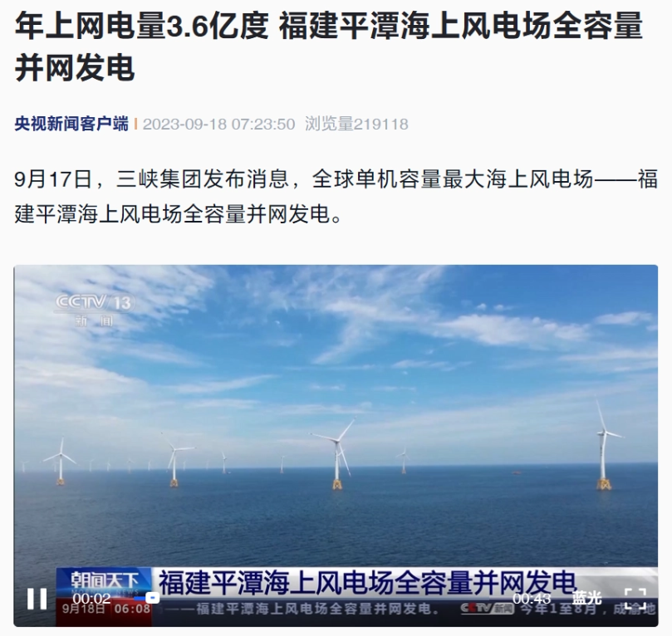Click the video caption 福建平潭海上风电场全容量并网发电
This screenshot has width=672, height=636.
pos(367,582)
